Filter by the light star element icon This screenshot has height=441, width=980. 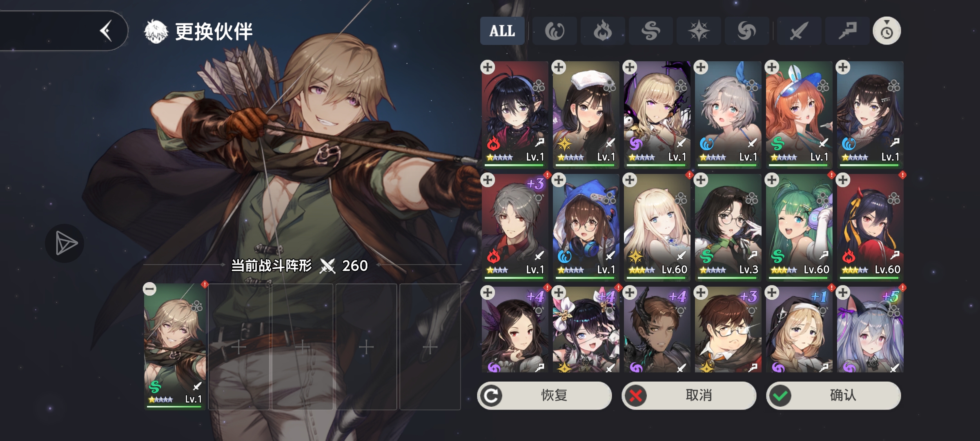(699, 31)
